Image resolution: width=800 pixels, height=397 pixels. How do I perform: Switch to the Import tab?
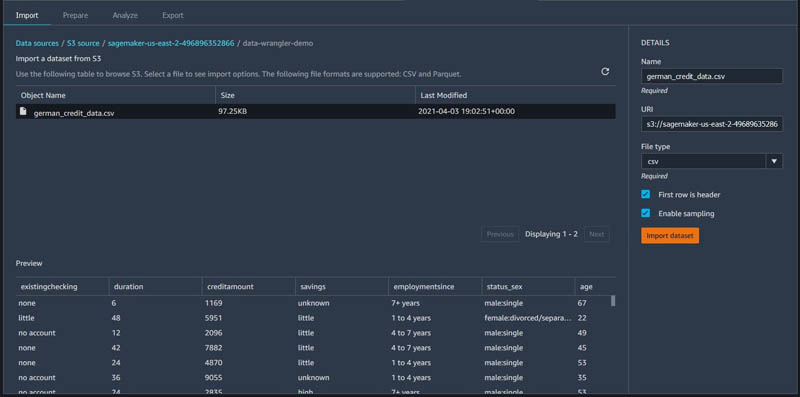(27, 15)
